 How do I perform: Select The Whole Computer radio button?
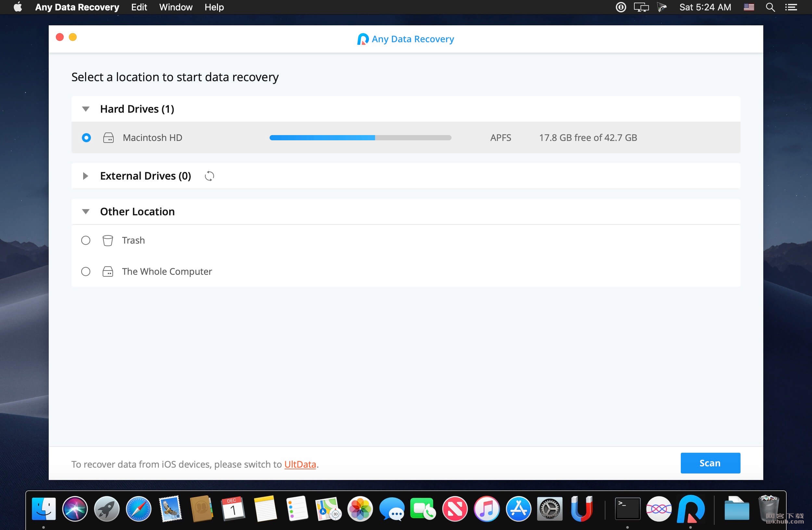86,271
